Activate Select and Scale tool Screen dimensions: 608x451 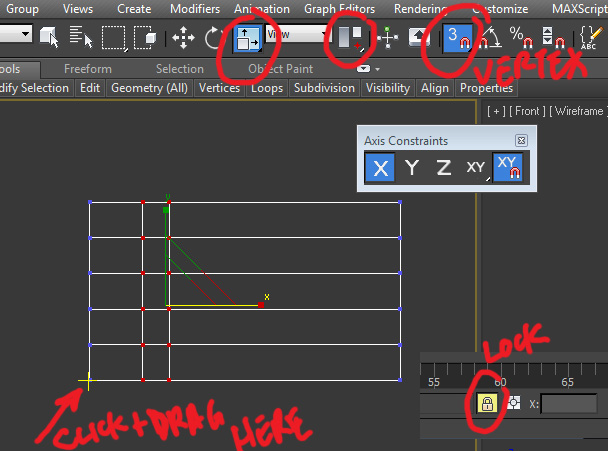(248, 38)
